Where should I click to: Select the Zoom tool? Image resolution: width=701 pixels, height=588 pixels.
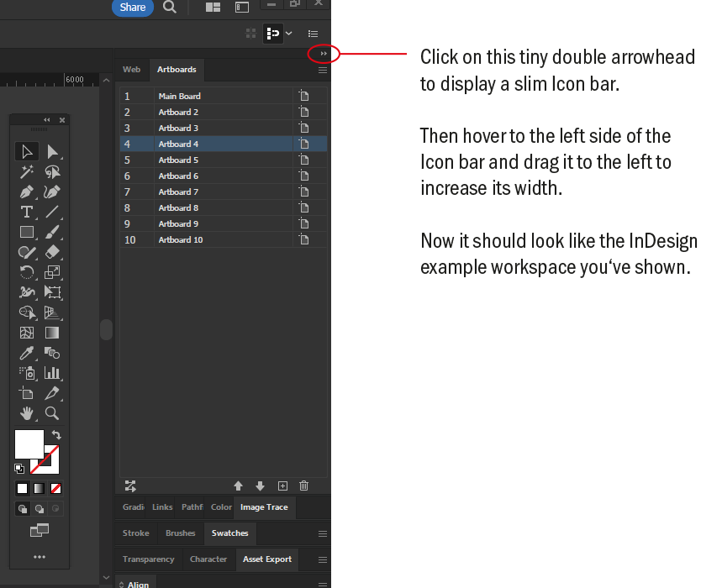(52, 412)
